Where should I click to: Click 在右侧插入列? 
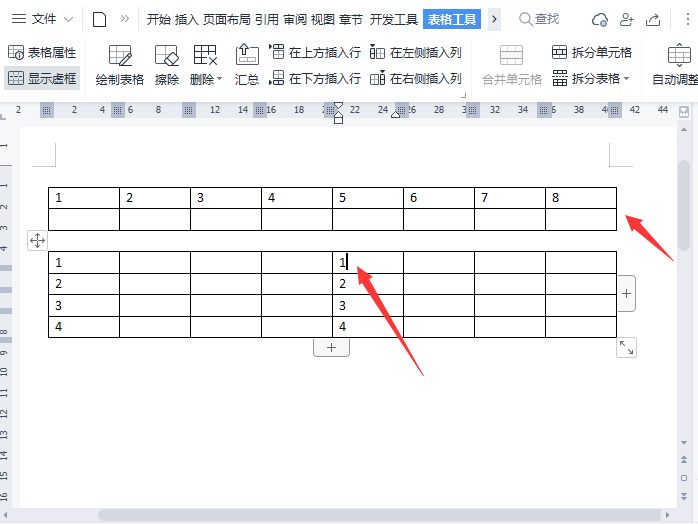point(416,79)
